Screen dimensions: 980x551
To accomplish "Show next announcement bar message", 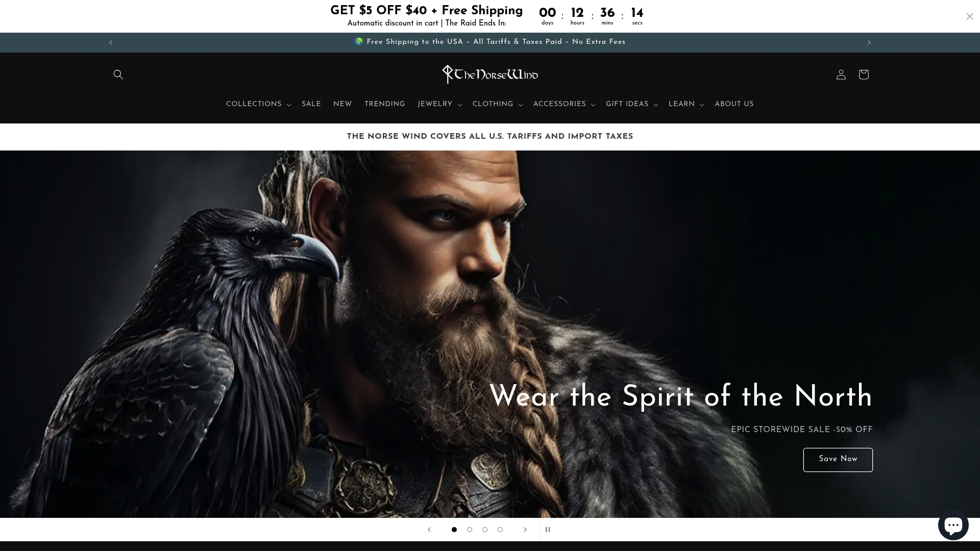I will pyautogui.click(x=869, y=42).
